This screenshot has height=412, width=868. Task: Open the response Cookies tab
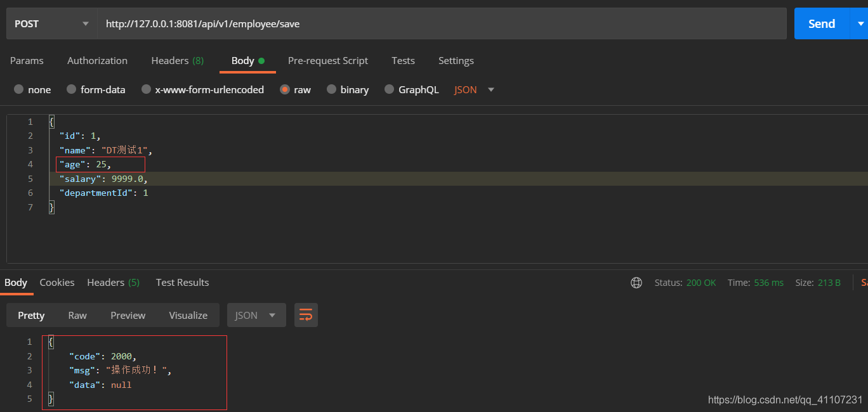coord(57,283)
